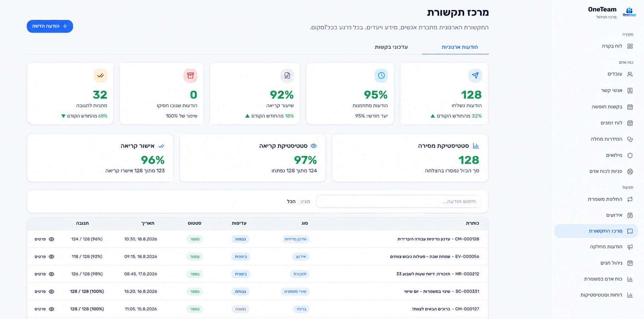This screenshot has width=644, height=319.
Task: Click the פניות לכוח אדם lifebuoy icon
Action: pos(630,172)
